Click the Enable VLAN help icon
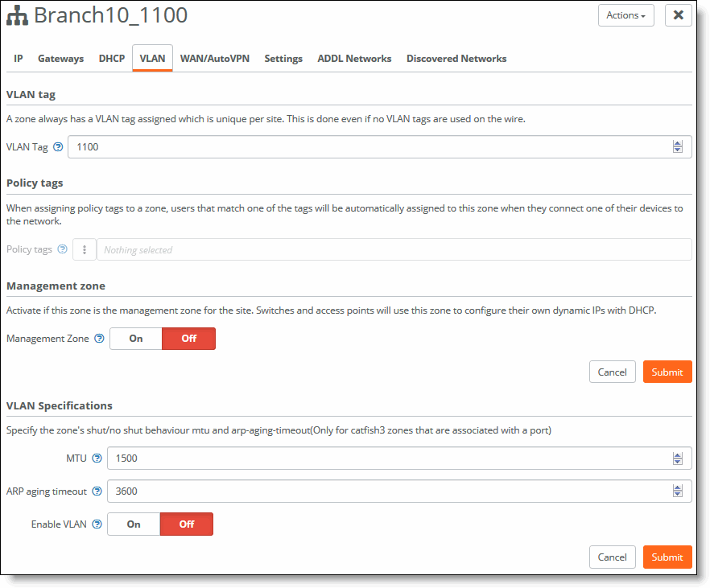Viewport: 710px width, 588px height. 97,524
